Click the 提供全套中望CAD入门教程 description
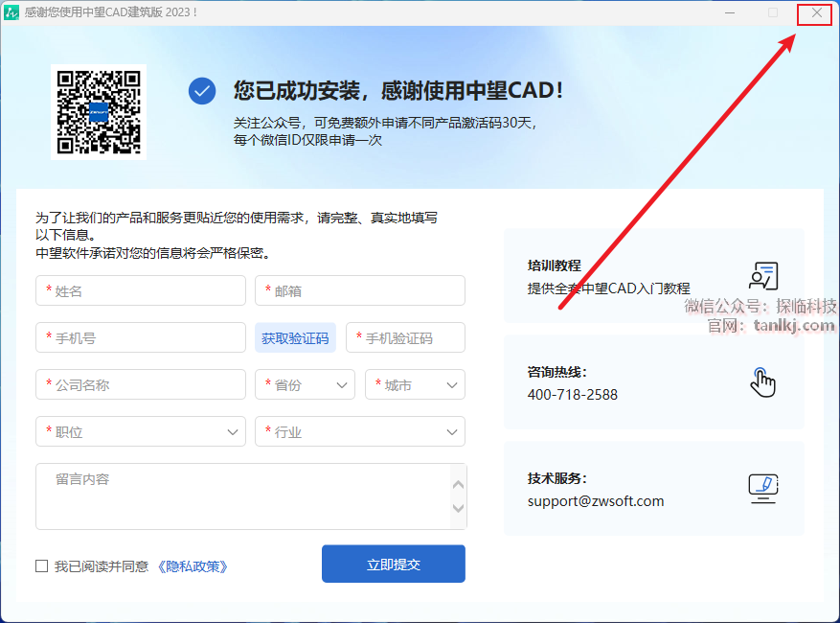840x623 pixels. 608,288
